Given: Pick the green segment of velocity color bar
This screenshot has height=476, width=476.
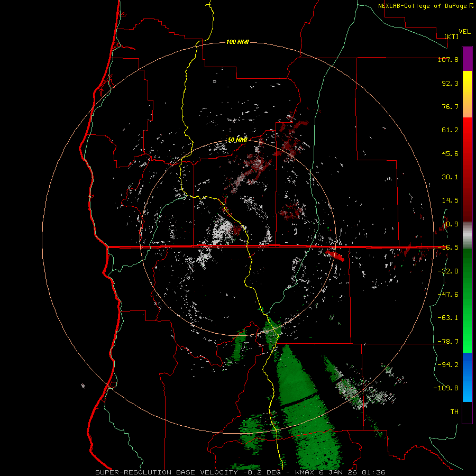Looking at the screenshot, I should click(x=467, y=300).
